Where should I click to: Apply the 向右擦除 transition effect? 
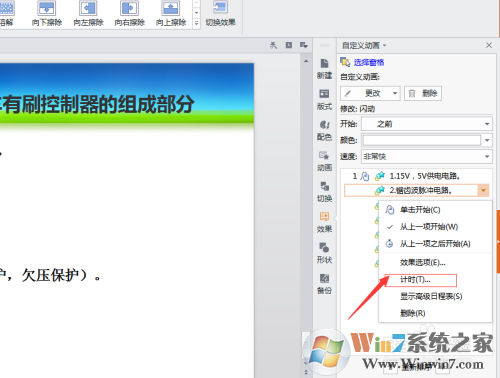click(x=130, y=14)
